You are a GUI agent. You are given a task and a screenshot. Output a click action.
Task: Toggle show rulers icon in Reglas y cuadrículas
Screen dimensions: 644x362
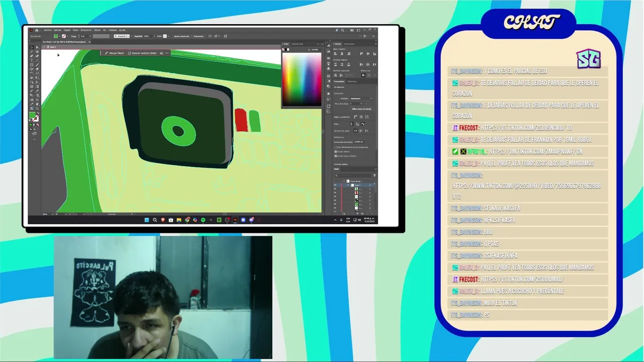tap(356, 117)
